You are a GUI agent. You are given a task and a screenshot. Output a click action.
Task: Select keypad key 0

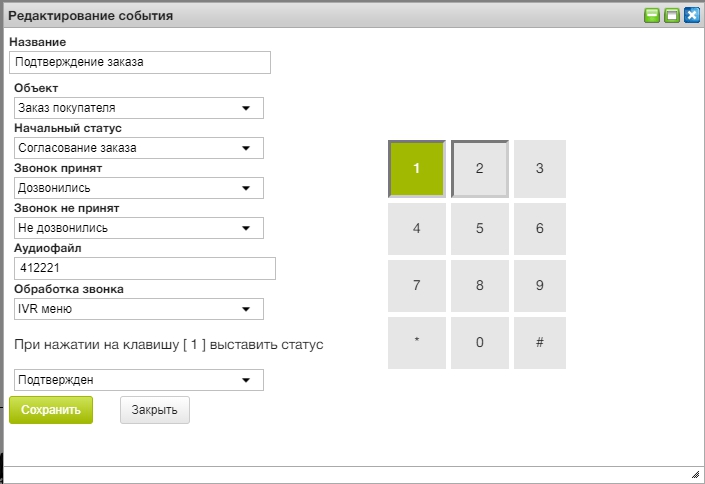479,343
